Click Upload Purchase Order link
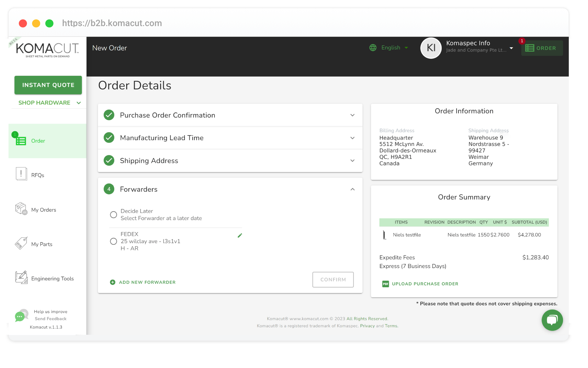 point(425,284)
